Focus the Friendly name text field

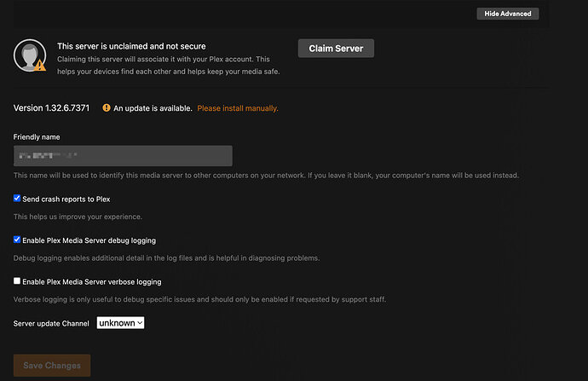pyautogui.click(x=124, y=156)
